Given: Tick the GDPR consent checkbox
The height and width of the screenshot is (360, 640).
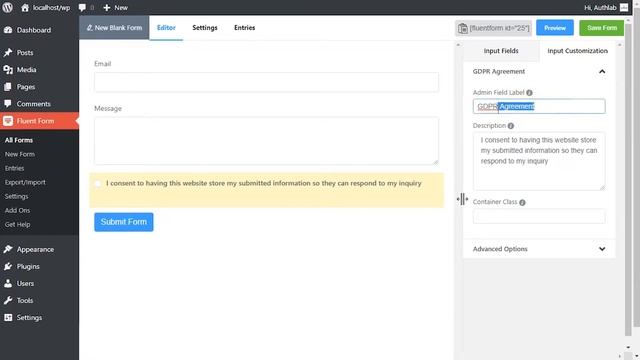Looking at the screenshot, I should (x=98, y=184).
